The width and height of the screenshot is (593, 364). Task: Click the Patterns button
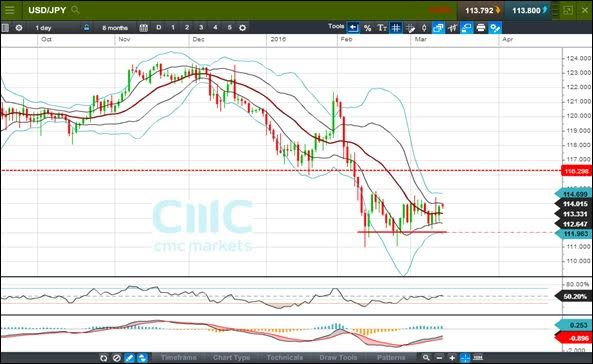pos(391,358)
